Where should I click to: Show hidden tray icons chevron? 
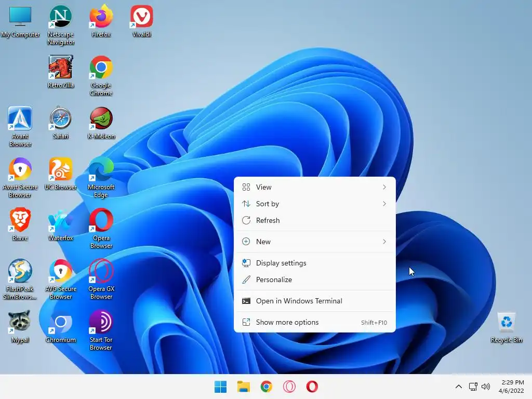(x=458, y=387)
